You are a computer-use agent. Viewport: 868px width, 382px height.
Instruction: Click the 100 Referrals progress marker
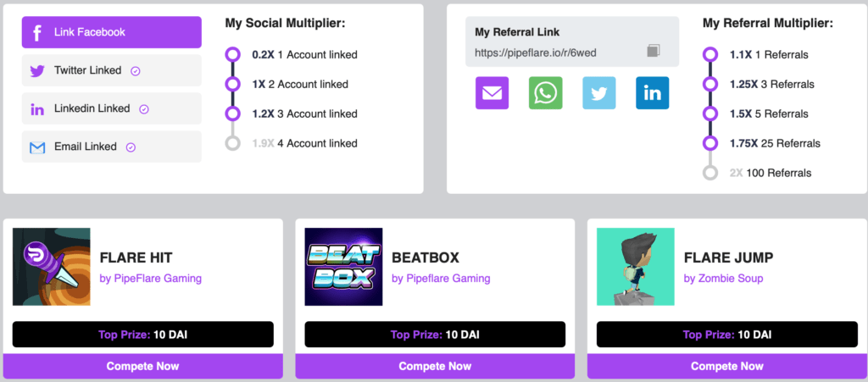click(709, 173)
